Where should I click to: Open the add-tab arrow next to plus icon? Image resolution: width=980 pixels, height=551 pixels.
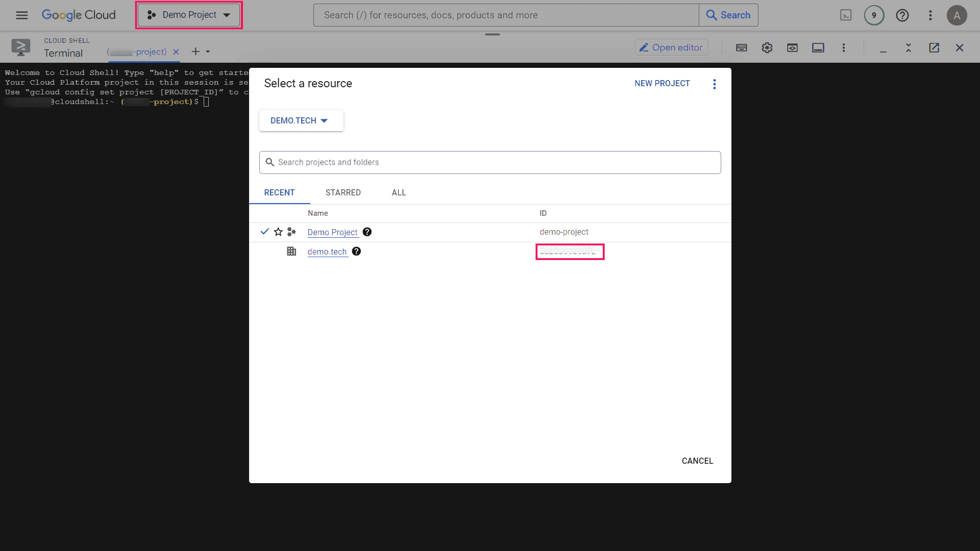(207, 52)
